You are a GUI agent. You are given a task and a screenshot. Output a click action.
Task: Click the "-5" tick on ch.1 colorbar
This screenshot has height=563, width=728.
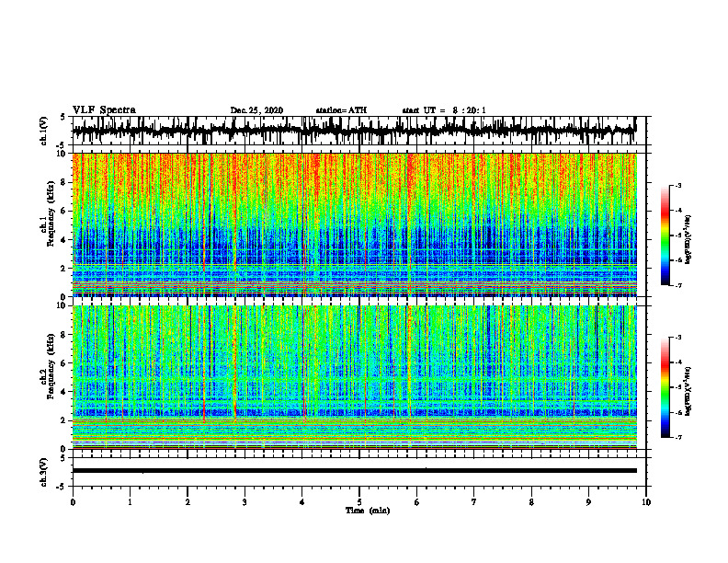tap(678, 236)
